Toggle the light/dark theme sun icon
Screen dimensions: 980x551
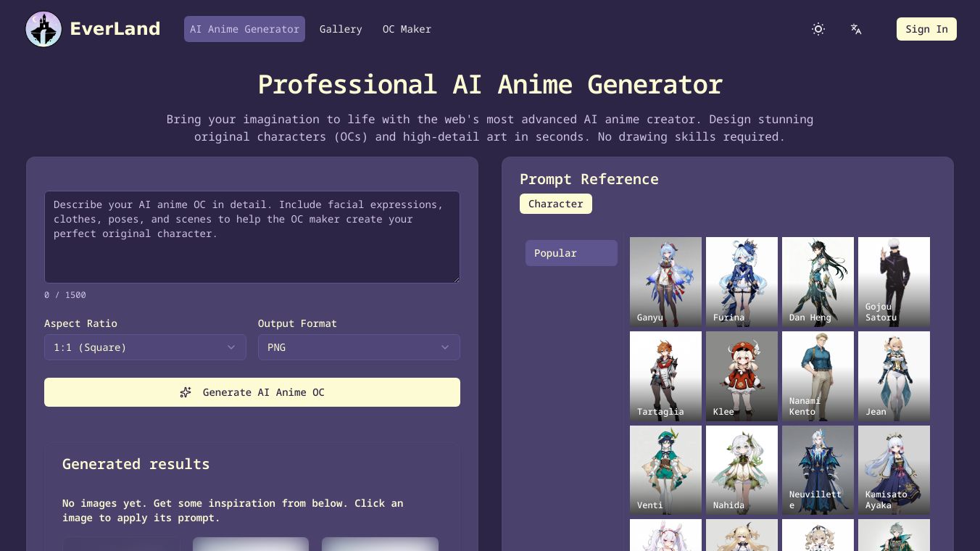[818, 29]
